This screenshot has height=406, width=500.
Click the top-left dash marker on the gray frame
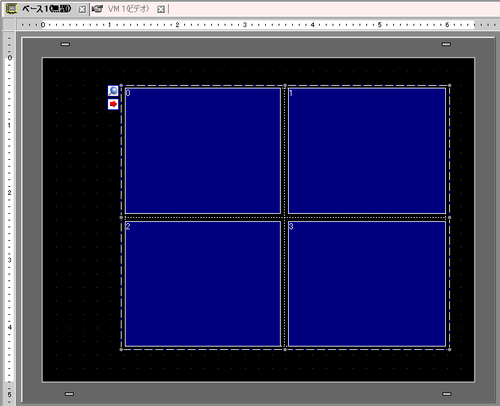click(x=65, y=44)
